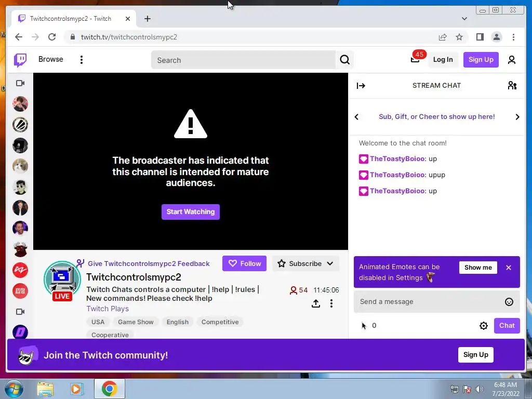This screenshot has width=532, height=399.
Task: Open the Chrome three-dot menu
Action: click(x=513, y=37)
